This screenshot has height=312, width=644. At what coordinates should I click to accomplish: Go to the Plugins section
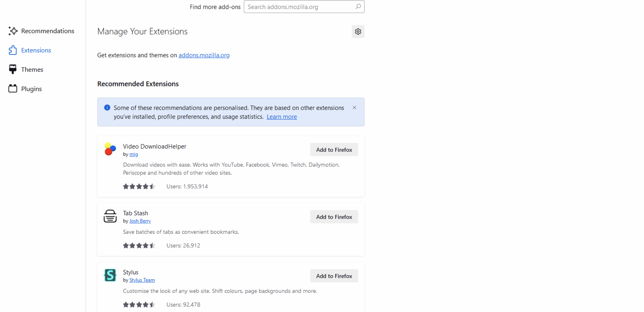[x=31, y=89]
